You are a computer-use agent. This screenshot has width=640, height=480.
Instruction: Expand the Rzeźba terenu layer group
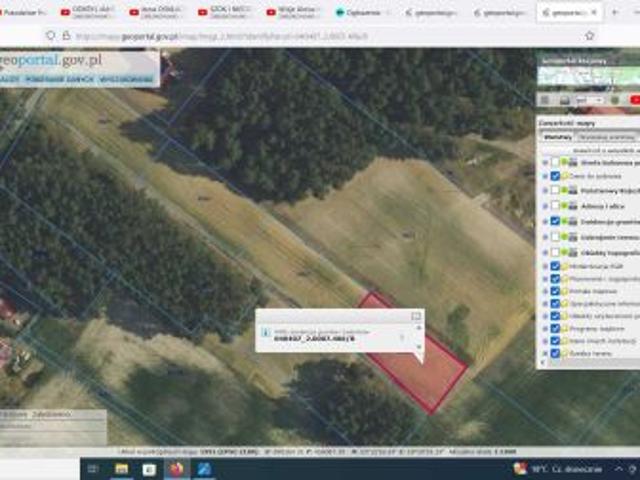click(x=545, y=353)
